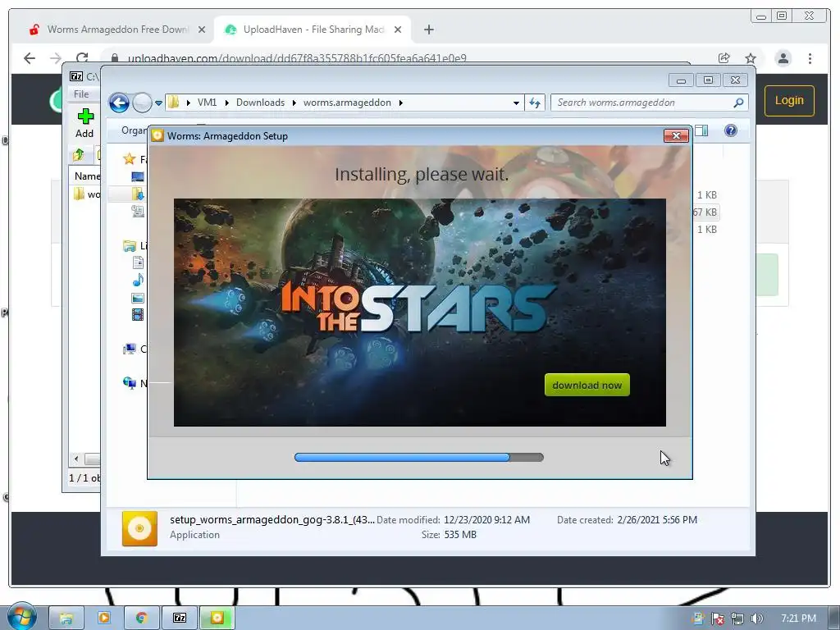The height and width of the screenshot is (630, 840).
Task: Open address bar history dropdown
Action: [516, 103]
